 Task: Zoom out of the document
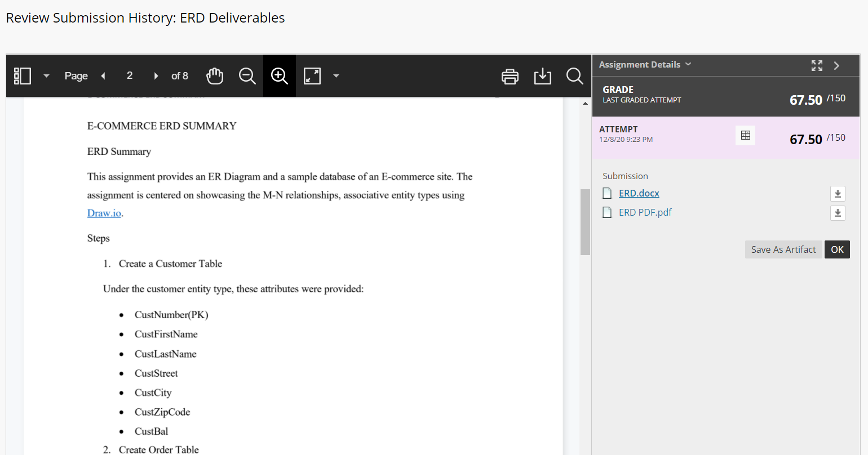(247, 76)
